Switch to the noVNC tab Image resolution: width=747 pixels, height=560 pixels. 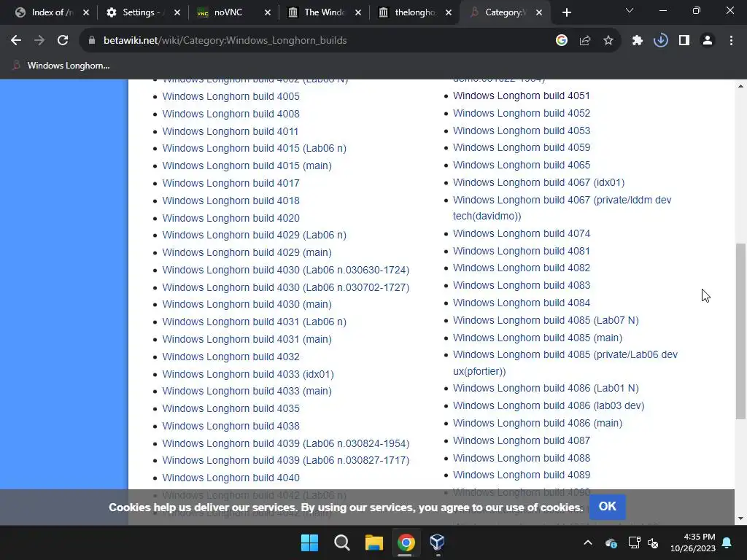coord(228,13)
